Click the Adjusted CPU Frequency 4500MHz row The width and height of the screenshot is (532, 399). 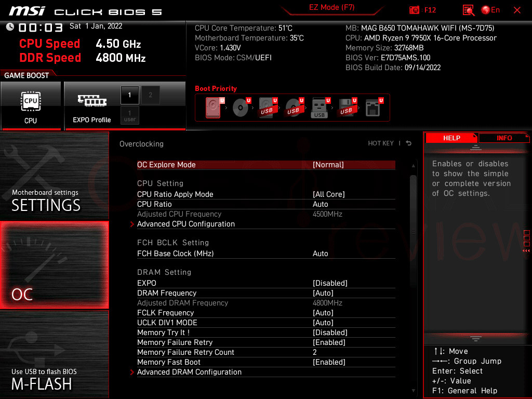point(266,214)
